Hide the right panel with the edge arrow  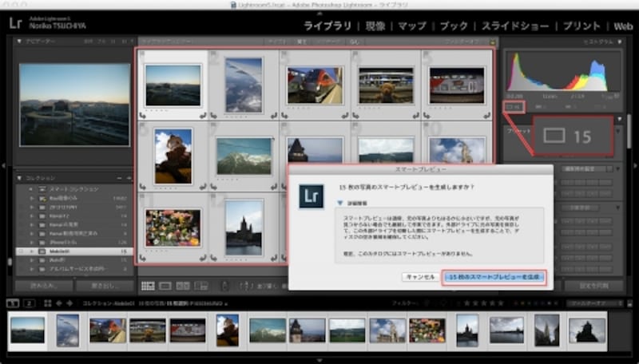[635, 166]
